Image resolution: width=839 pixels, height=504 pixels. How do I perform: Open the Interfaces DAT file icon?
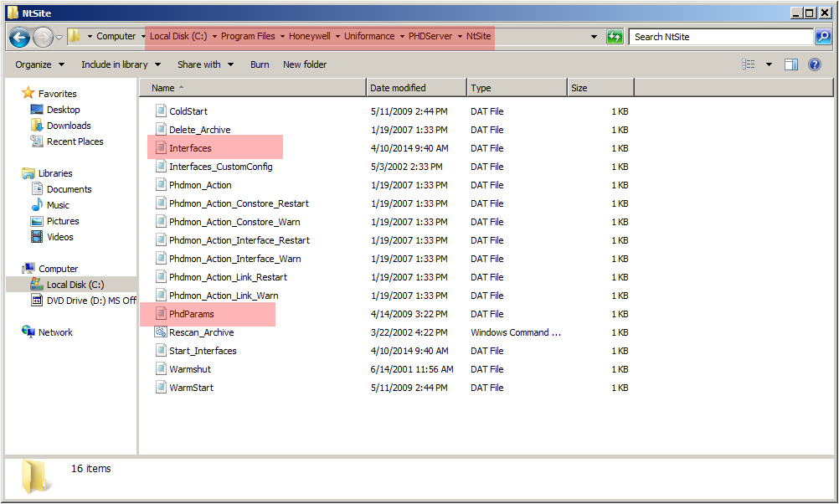(160, 147)
